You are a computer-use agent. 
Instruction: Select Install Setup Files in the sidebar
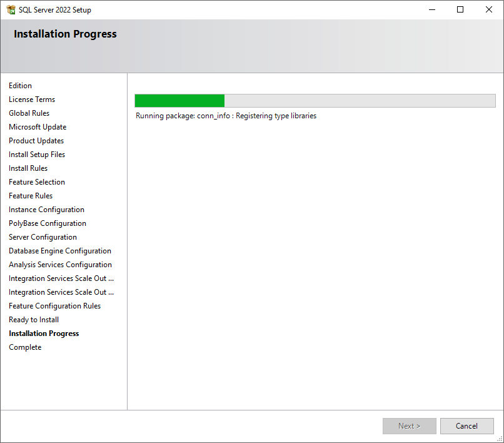pyautogui.click(x=36, y=154)
